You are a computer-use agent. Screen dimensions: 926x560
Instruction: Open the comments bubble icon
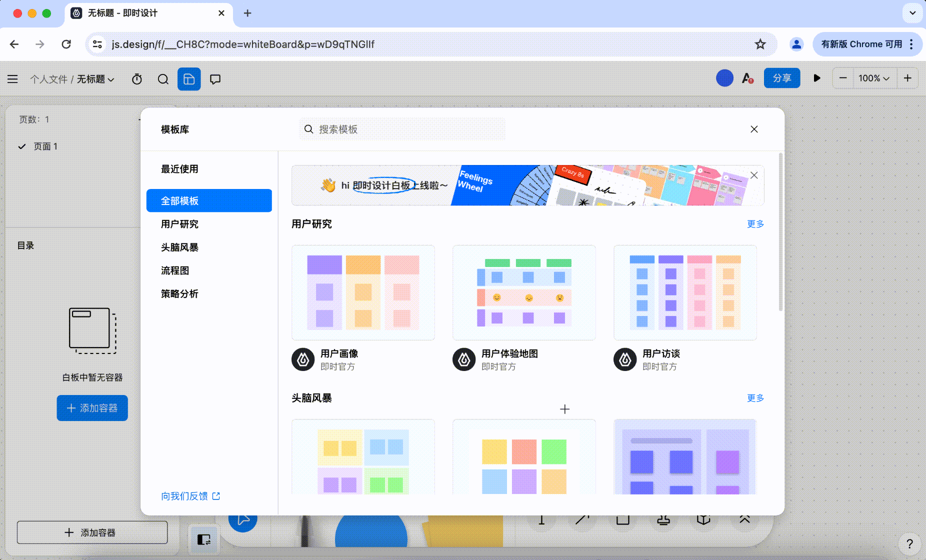[x=215, y=78]
